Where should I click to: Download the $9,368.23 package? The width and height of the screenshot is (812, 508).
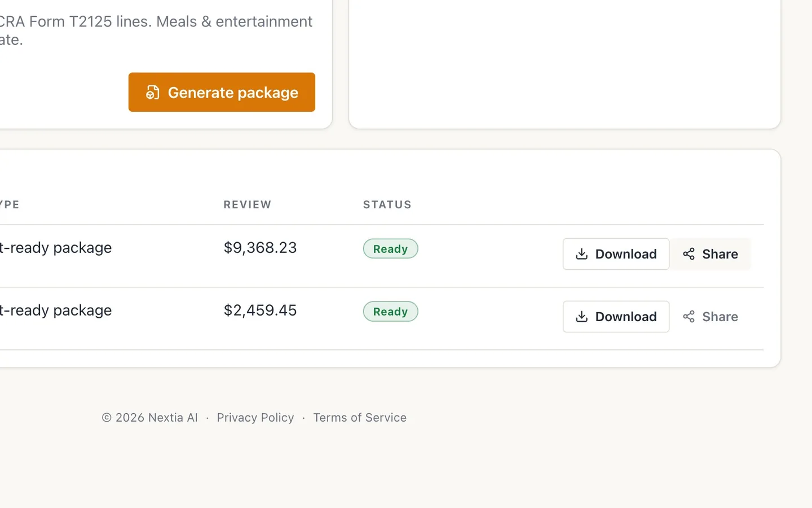click(x=616, y=254)
